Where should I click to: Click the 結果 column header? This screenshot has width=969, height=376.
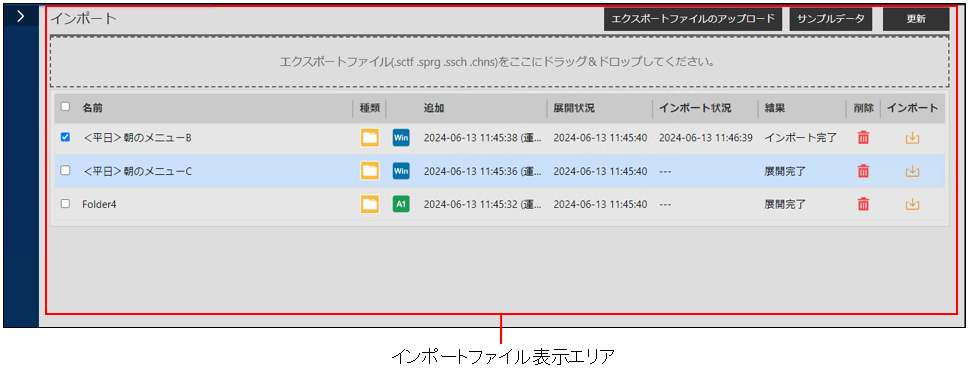pos(774,108)
